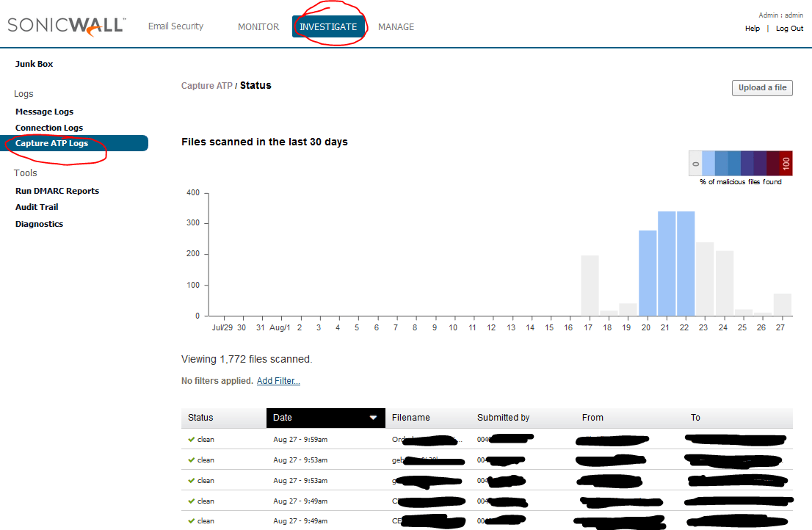Click the 'Jul/29' label on the chart axis
This screenshot has width=812, height=530.
pyautogui.click(x=222, y=327)
